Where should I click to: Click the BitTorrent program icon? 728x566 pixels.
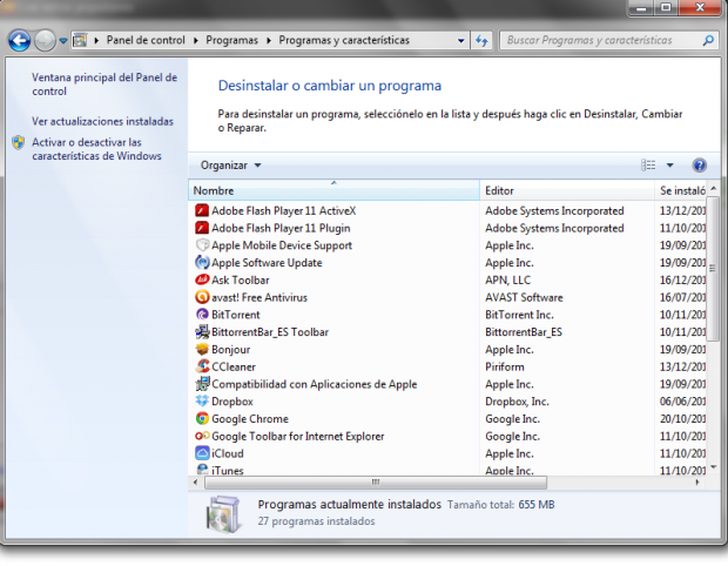click(202, 315)
